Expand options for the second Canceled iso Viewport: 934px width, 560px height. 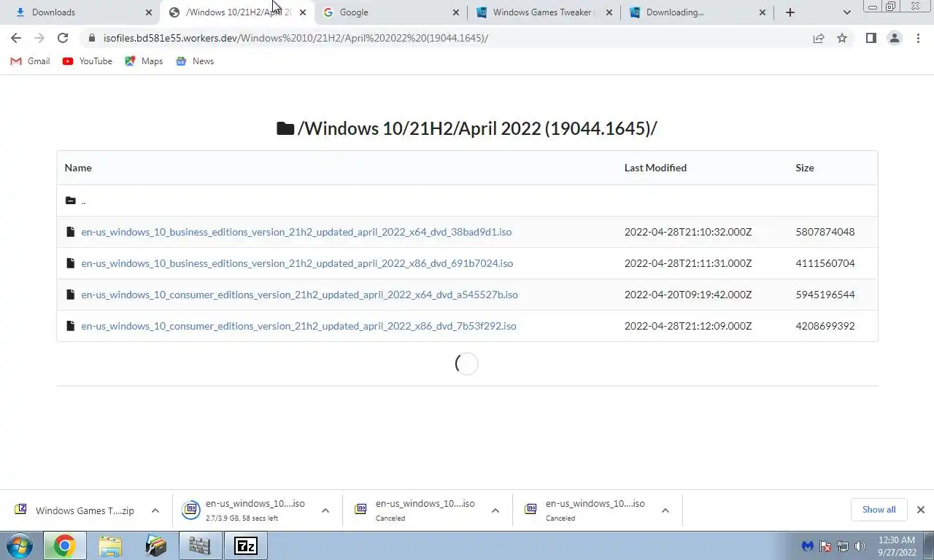click(665, 510)
